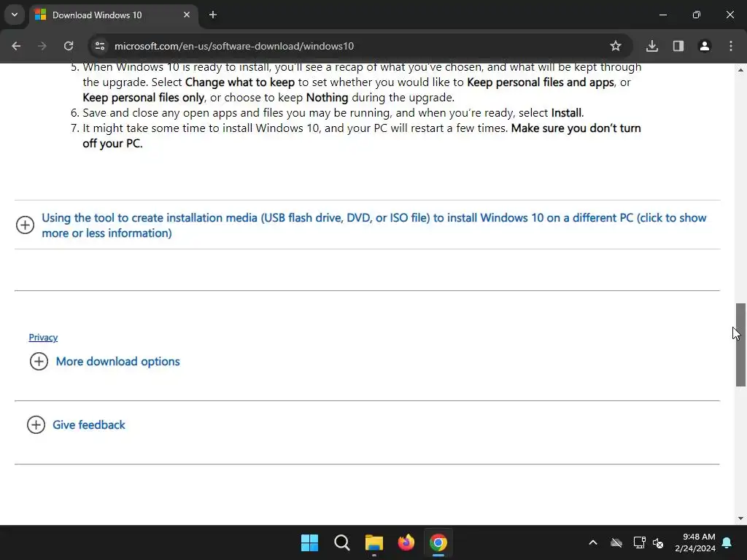The height and width of the screenshot is (560, 747).
Task: Show hidden system tray icons
Action: click(x=593, y=542)
